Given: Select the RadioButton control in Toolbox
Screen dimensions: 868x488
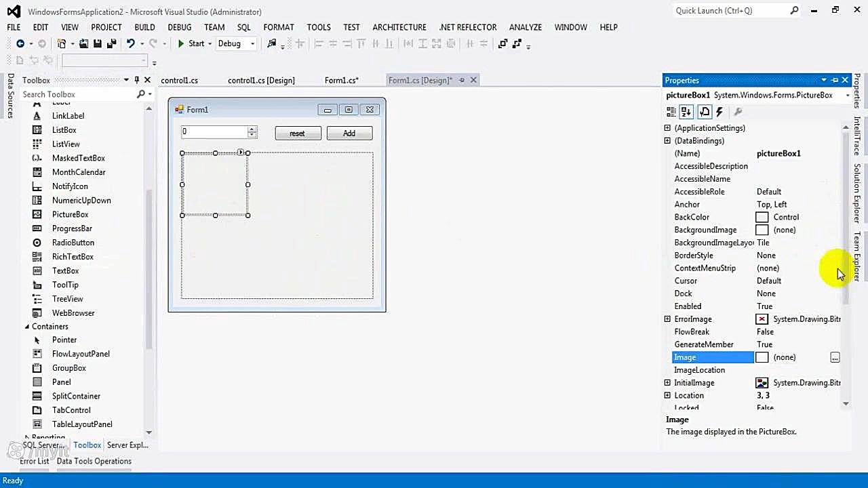Looking at the screenshot, I should 73,243.
